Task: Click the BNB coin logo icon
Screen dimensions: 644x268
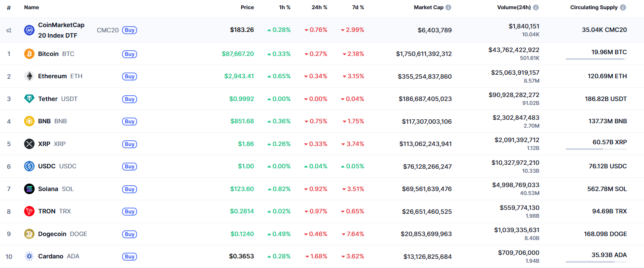Action: click(29, 121)
